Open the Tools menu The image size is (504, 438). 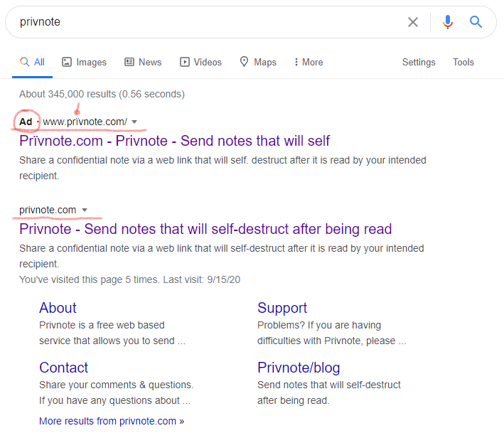(463, 62)
